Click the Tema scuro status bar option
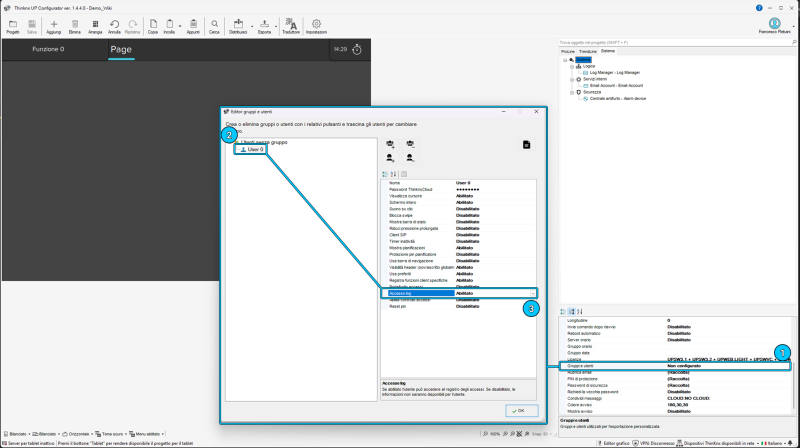800x448 pixels. 109,434
